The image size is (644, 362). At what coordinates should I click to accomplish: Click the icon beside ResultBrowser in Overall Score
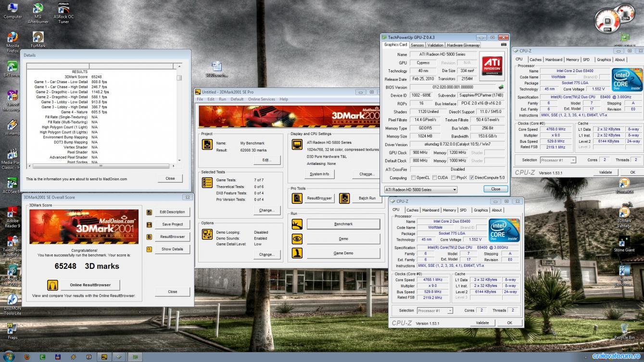click(x=150, y=237)
